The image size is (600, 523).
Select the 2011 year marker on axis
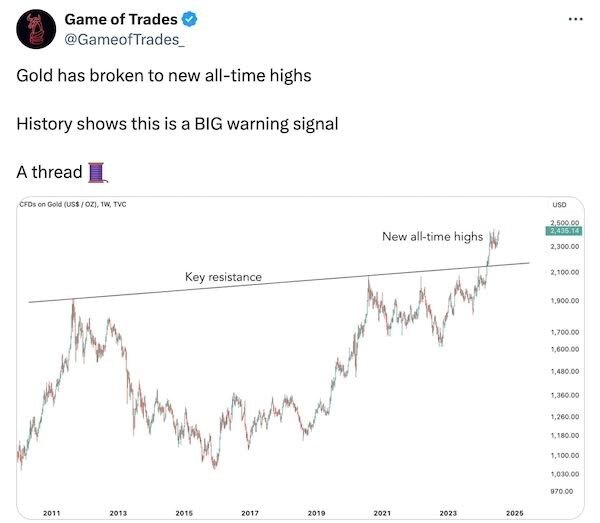click(x=52, y=513)
